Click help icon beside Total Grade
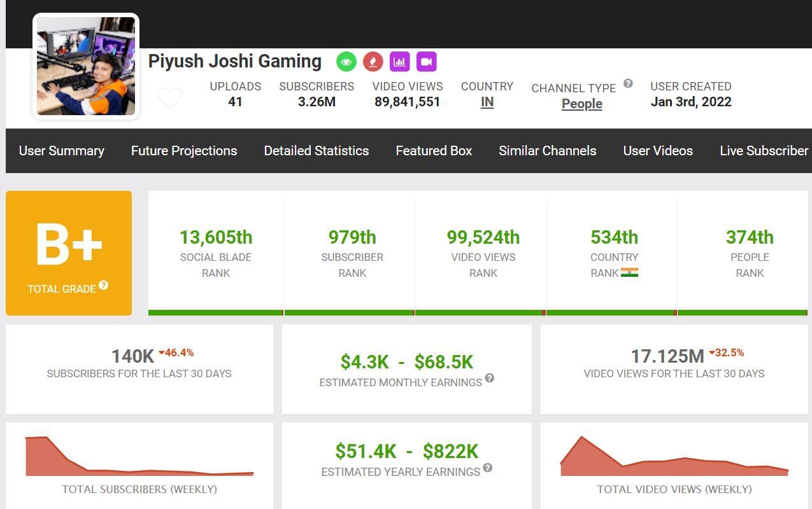This screenshot has height=509, width=812. pos(103,285)
